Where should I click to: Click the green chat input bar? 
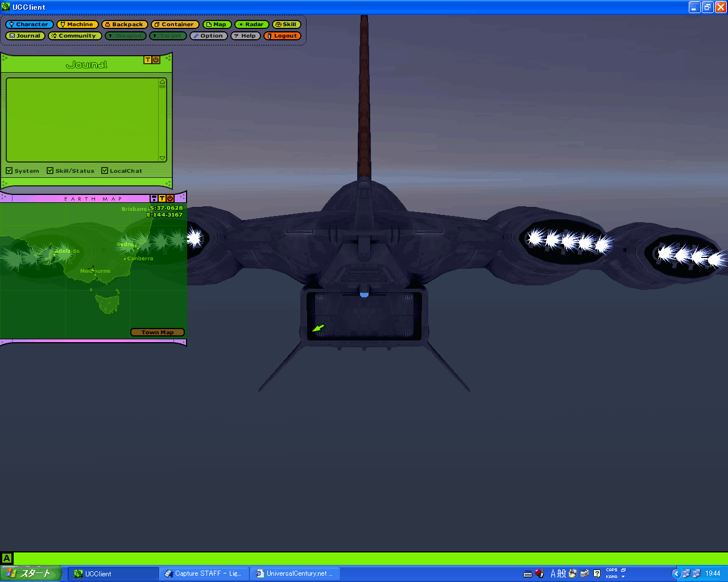(x=370, y=558)
